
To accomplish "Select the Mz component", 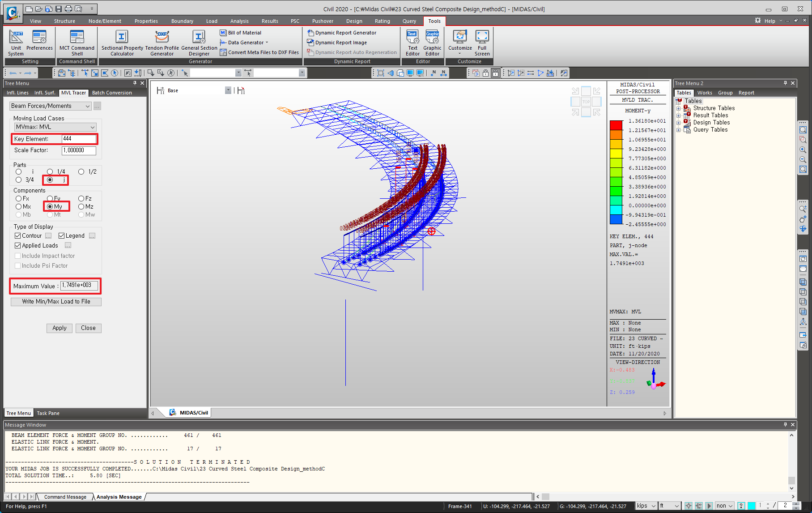I will click(x=81, y=206).
